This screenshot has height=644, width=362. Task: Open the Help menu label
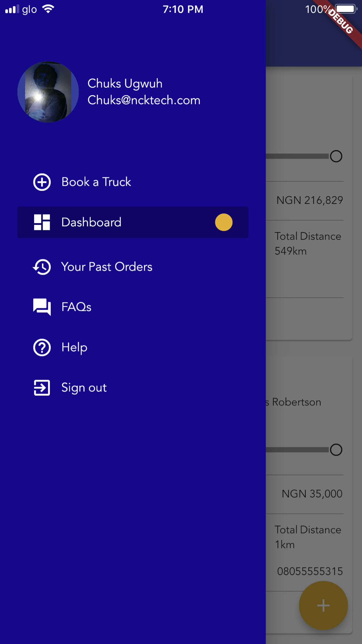(74, 347)
